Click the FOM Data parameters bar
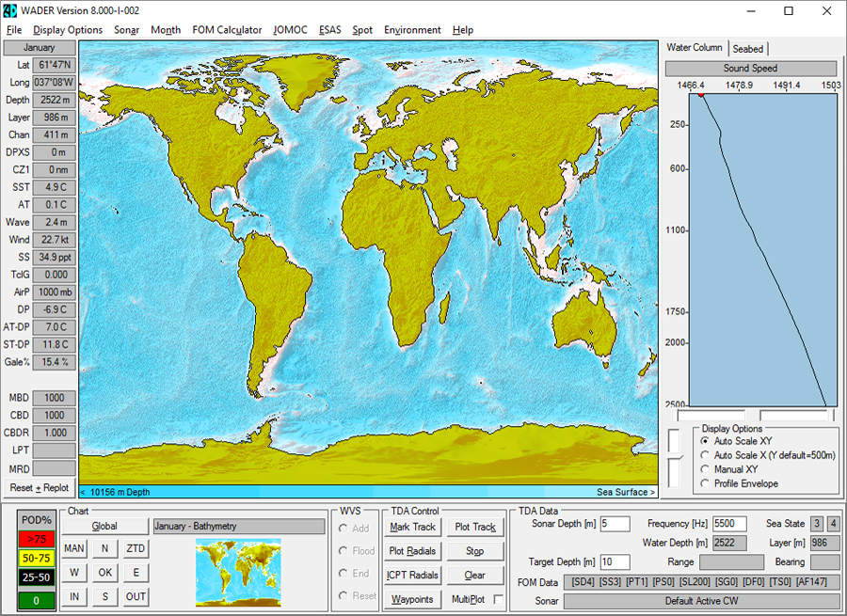The height and width of the screenshot is (616, 847). (702, 582)
